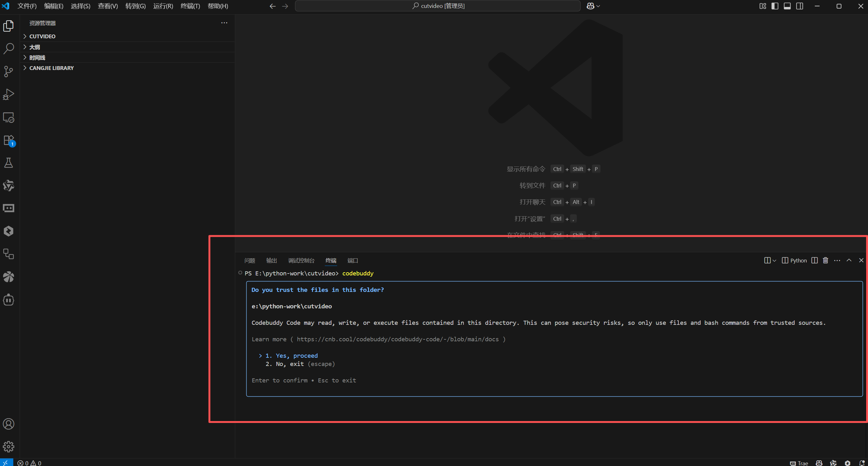Open the Accounts menu
Viewport: 868px width, 466px height.
coord(9,424)
